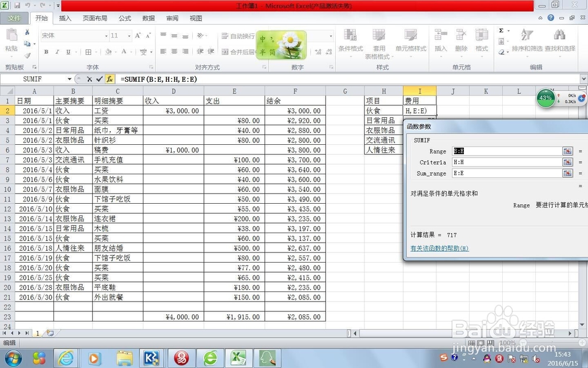Click the Format Painter icon
The width and height of the screenshot is (588, 368).
(26, 53)
